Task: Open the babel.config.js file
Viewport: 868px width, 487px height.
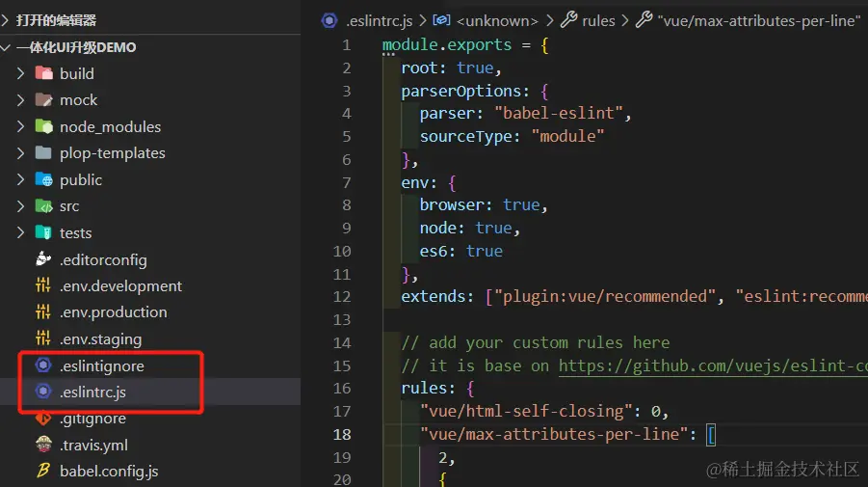Action: coord(109,472)
